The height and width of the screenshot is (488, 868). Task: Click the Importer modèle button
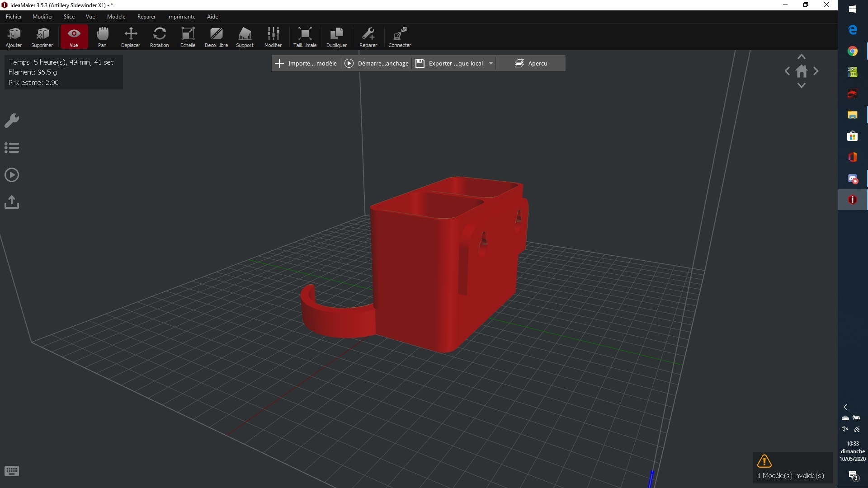(306, 63)
